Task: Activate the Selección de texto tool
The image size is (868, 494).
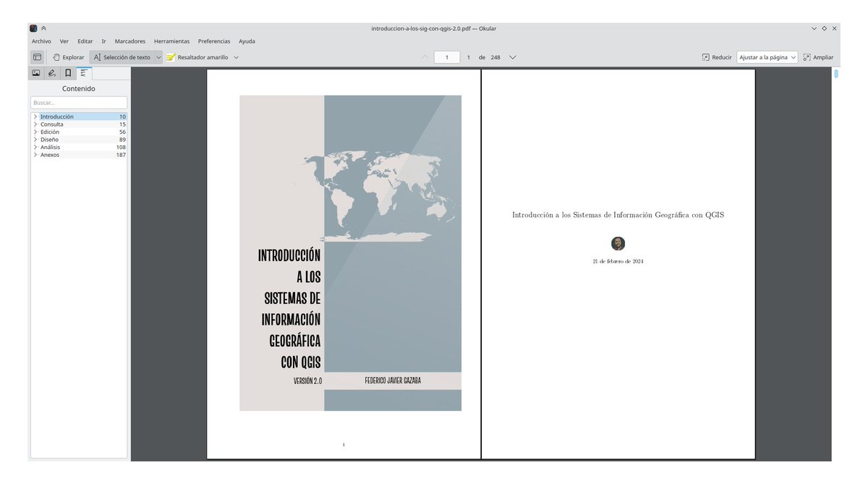Action: (122, 57)
